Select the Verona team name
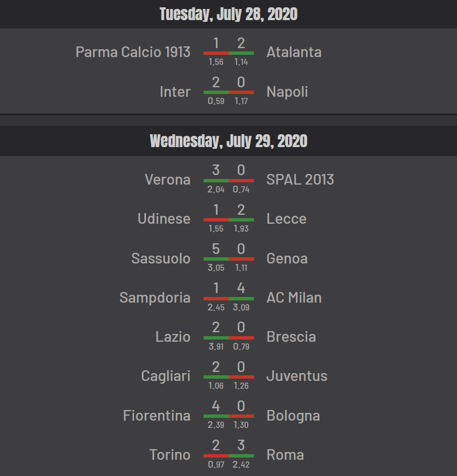This screenshot has height=476, width=457. pos(168,180)
